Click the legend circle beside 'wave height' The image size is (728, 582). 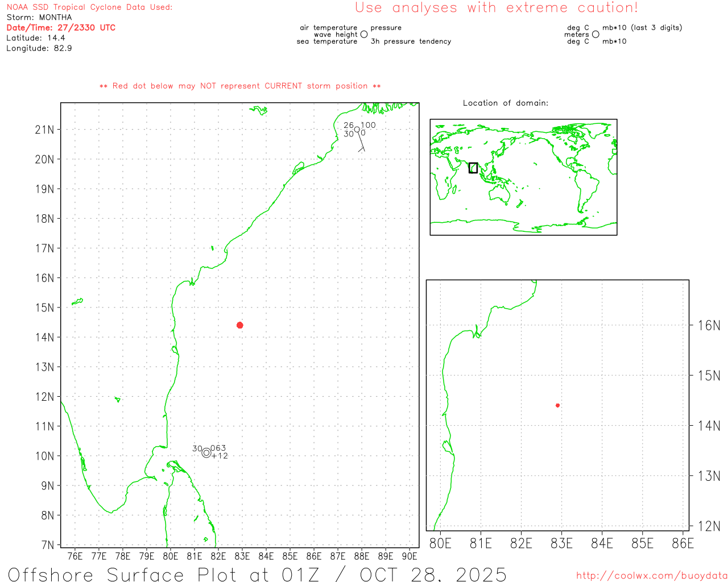point(364,34)
